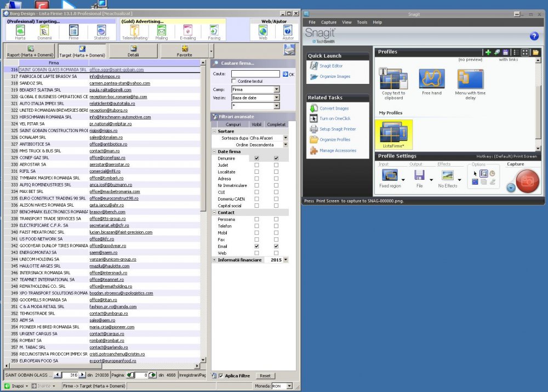
Task: Uncheck Denumire Vizibil checkbox
Action: (x=256, y=158)
